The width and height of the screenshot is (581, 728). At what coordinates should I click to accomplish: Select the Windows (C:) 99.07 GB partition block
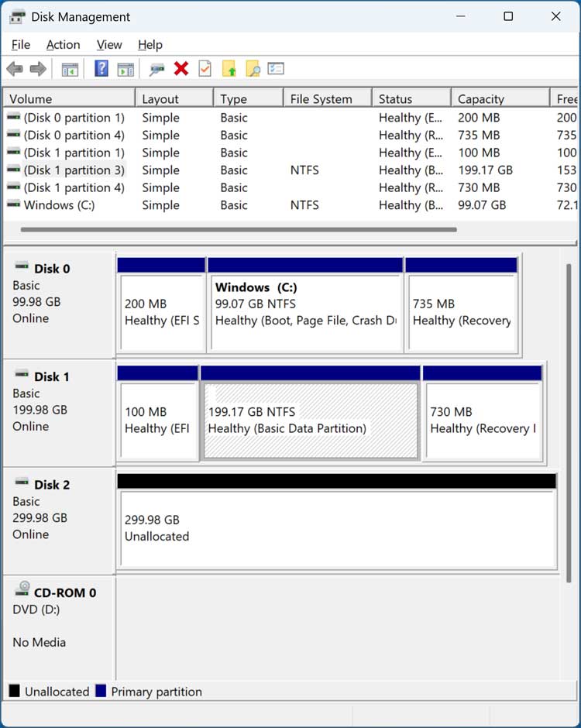pyautogui.click(x=305, y=304)
